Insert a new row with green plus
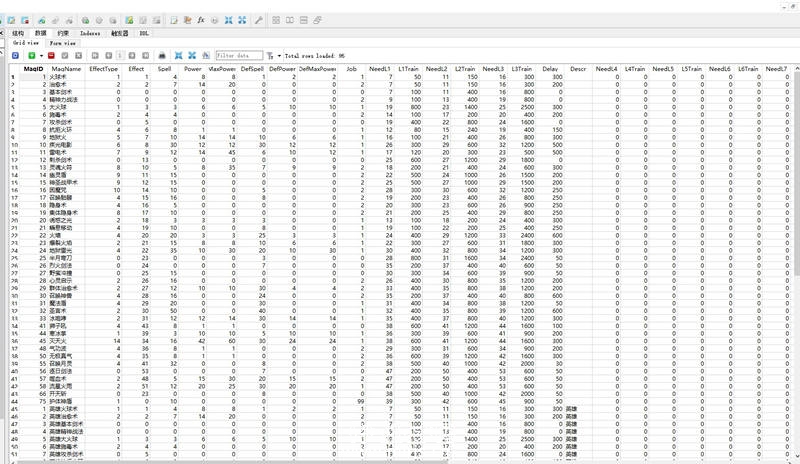800x464 pixels. point(32,55)
